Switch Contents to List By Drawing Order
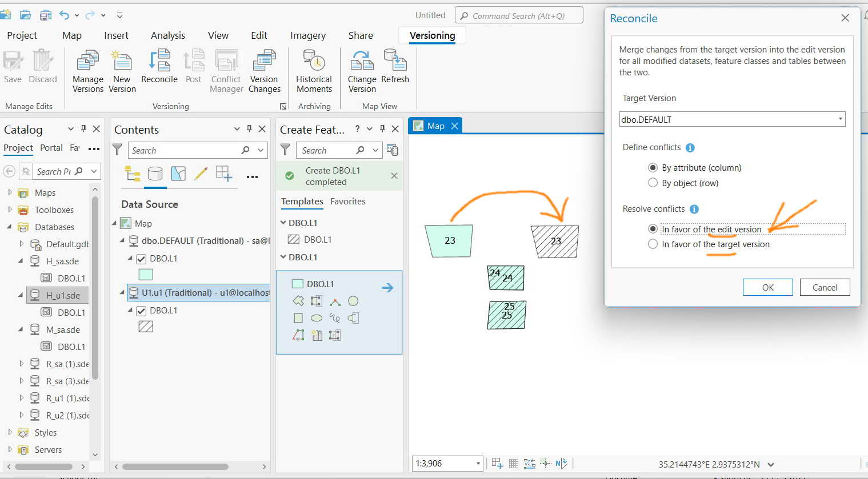 pos(133,174)
